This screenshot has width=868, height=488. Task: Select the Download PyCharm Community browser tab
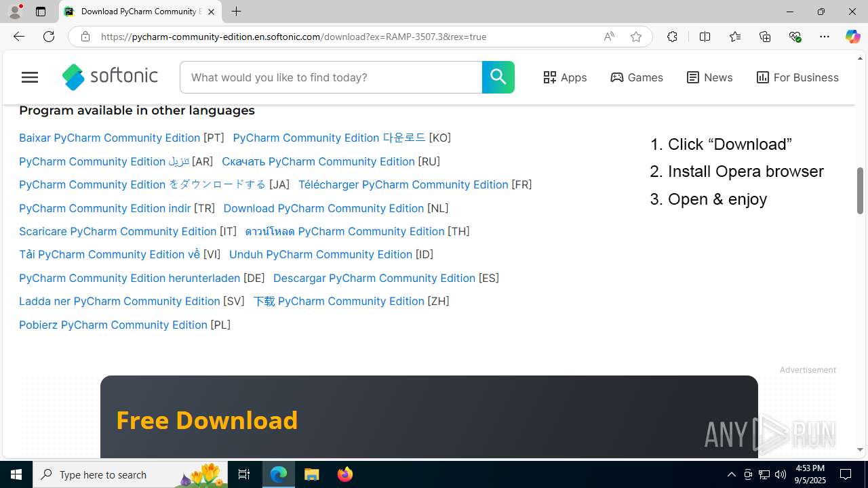point(140,12)
